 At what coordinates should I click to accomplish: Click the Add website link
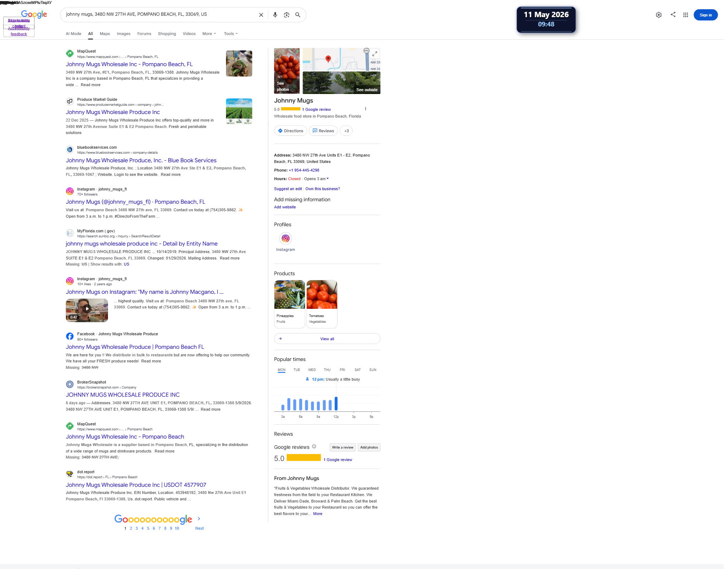285,207
